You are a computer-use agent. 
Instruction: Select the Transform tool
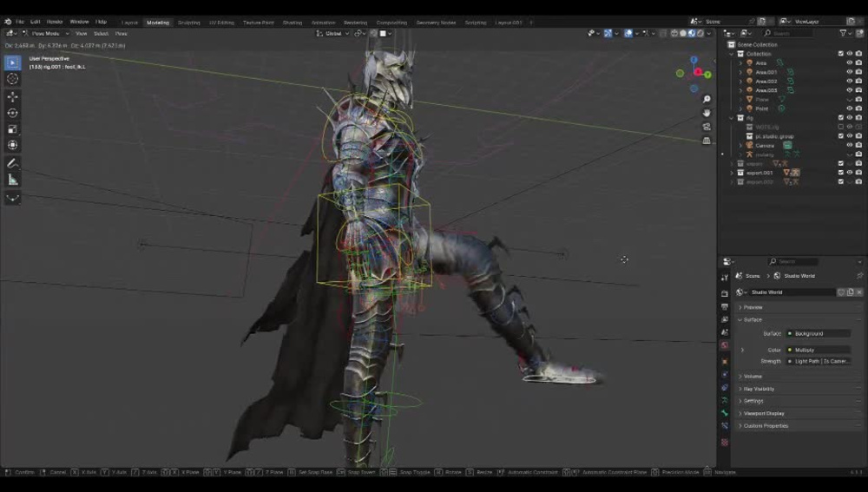point(12,145)
